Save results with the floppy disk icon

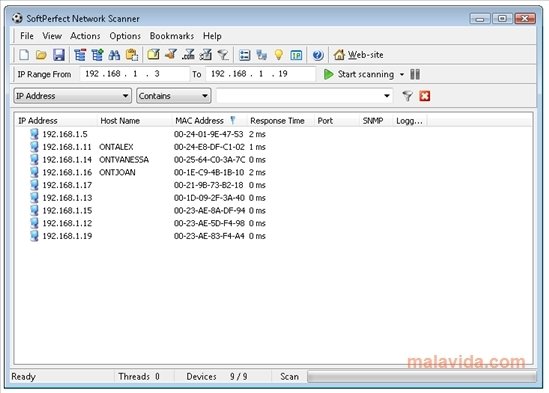click(x=59, y=55)
